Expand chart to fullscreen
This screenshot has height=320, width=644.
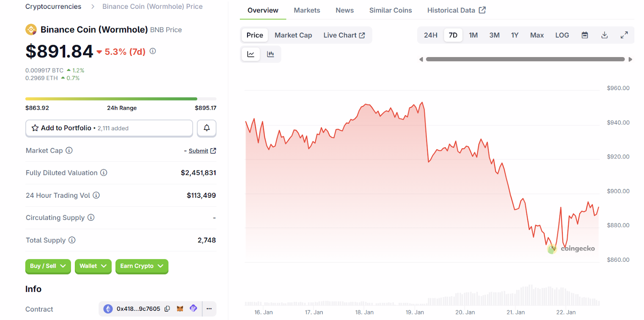624,35
